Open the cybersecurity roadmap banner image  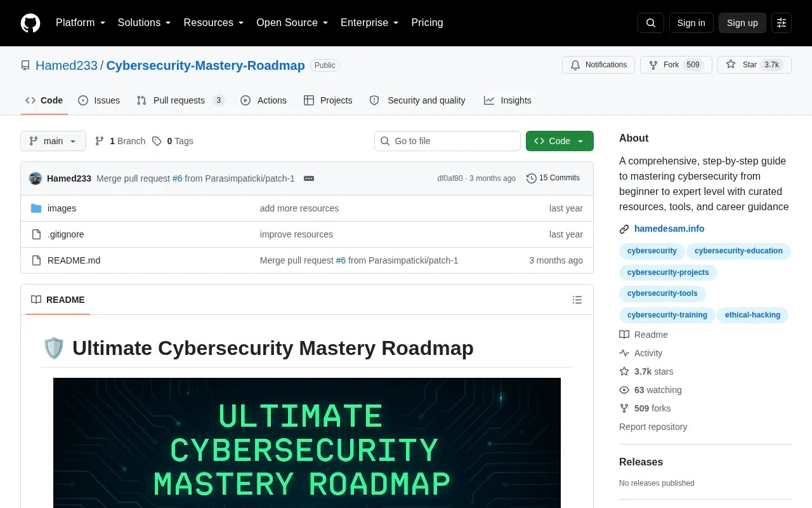307,443
